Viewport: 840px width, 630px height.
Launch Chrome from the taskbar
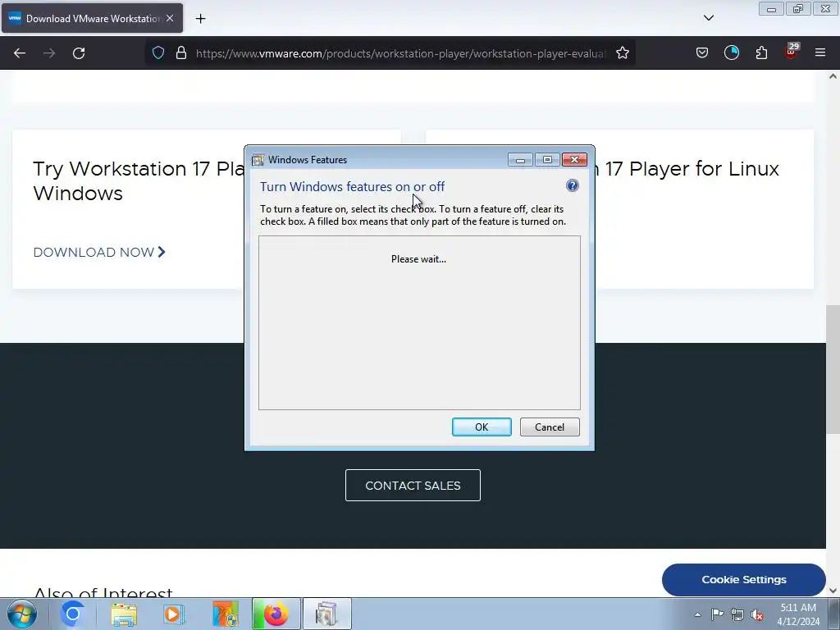pos(73,614)
